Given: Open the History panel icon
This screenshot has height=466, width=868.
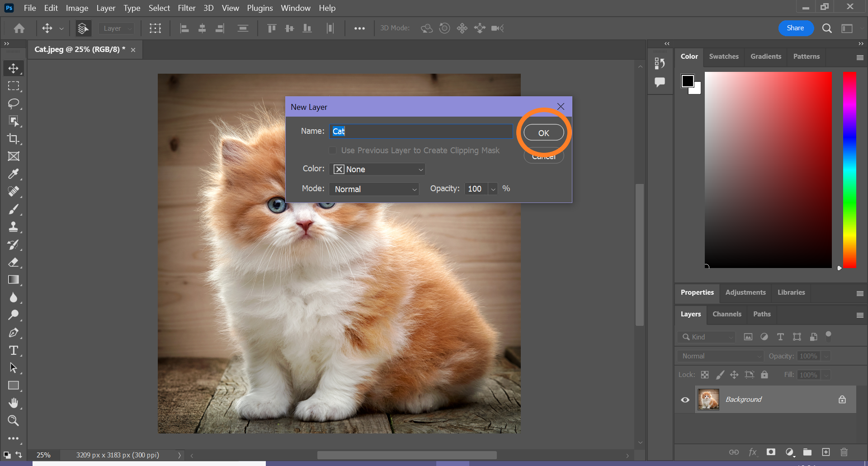Looking at the screenshot, I should pos(660,63).
